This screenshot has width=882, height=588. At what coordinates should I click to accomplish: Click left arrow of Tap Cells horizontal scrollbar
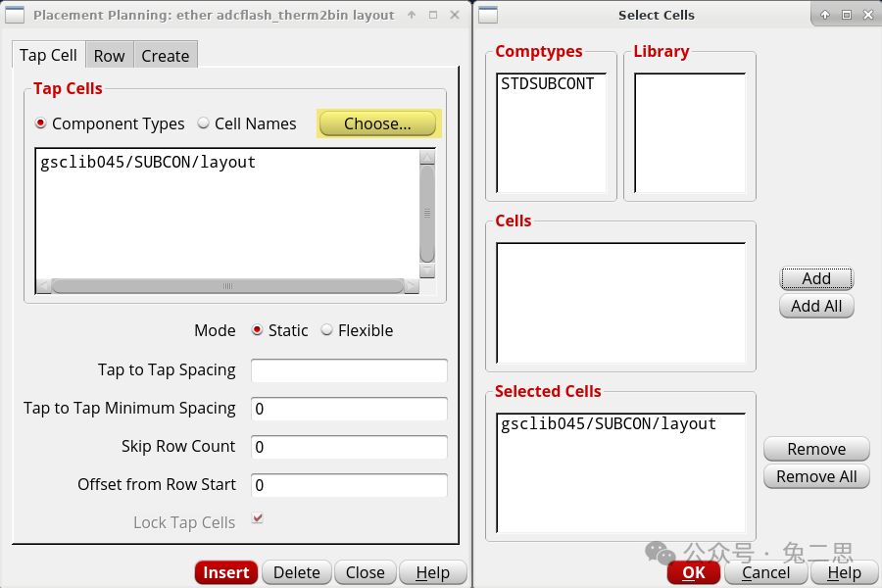point(44,286)
